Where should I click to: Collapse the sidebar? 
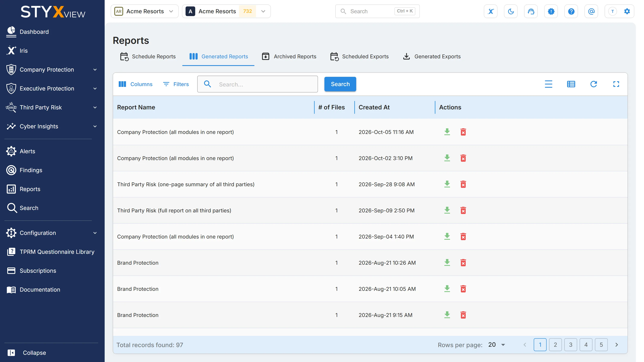point(27,353)
